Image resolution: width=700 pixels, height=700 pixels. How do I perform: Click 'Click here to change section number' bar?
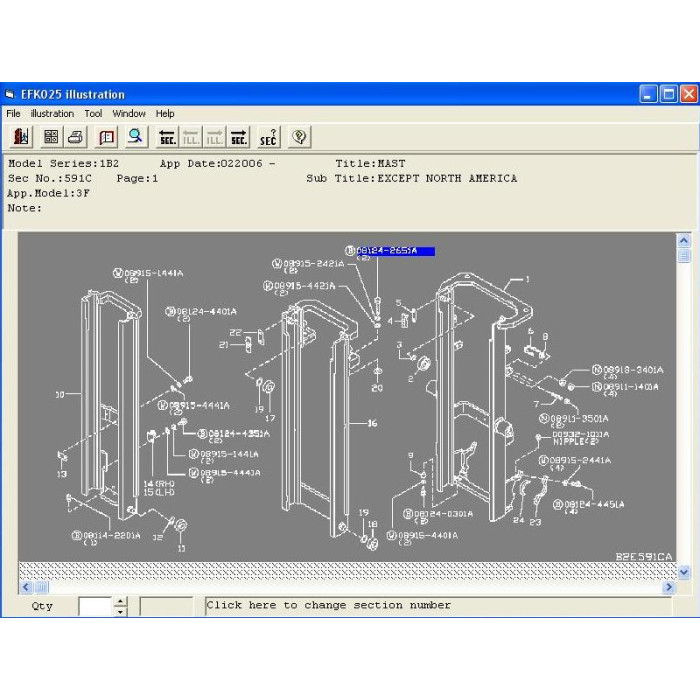[x=438, y=606]
